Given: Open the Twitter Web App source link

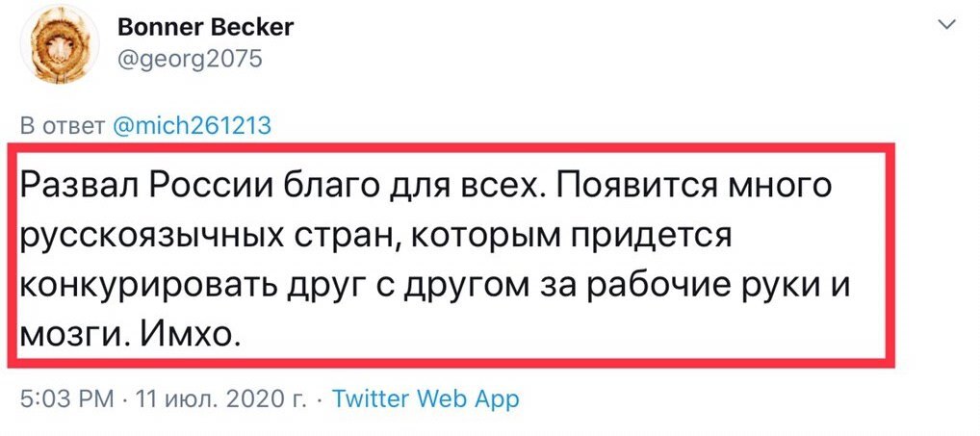Looking at the screenshot, I should tap(426, 398).
